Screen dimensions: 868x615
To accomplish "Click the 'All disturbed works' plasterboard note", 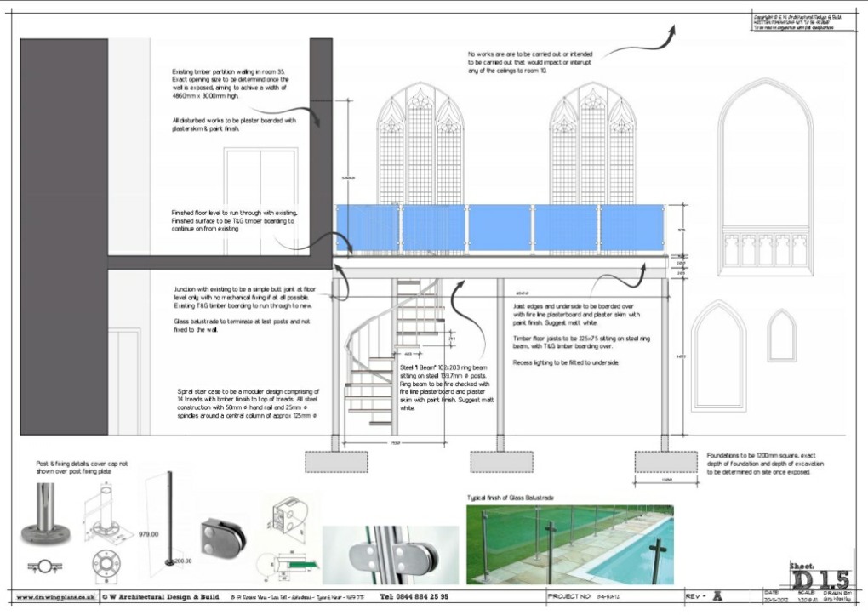I will (234, 124).
